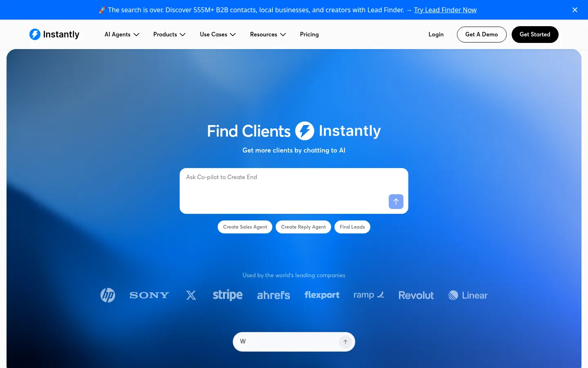
Task: Go to the Pricing page
Action: click(x=309, y=34)
